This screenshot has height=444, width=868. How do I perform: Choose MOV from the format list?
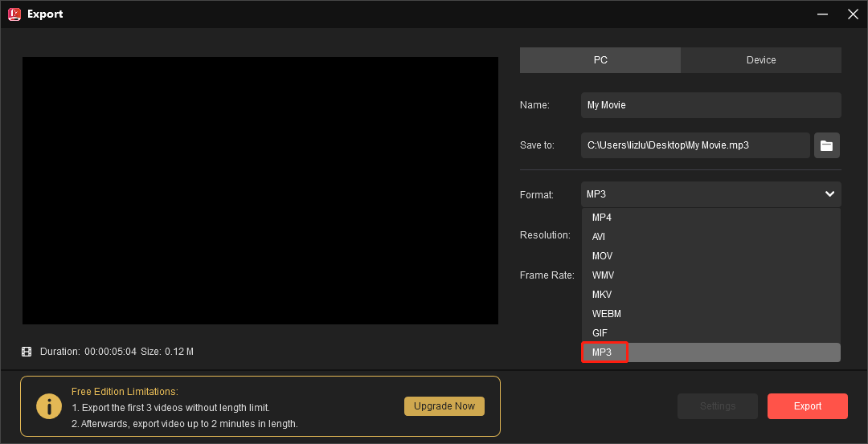[710, 256]
